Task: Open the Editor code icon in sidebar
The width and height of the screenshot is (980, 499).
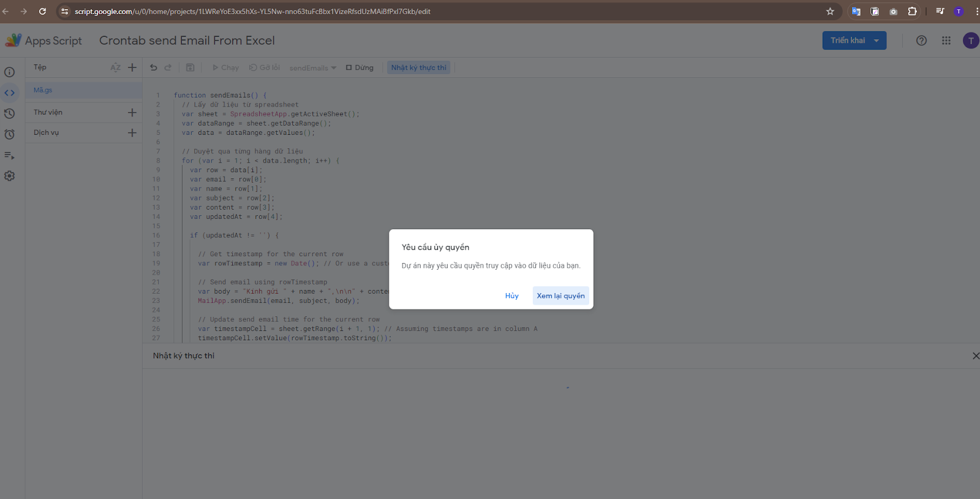Action: pos(9,93)
